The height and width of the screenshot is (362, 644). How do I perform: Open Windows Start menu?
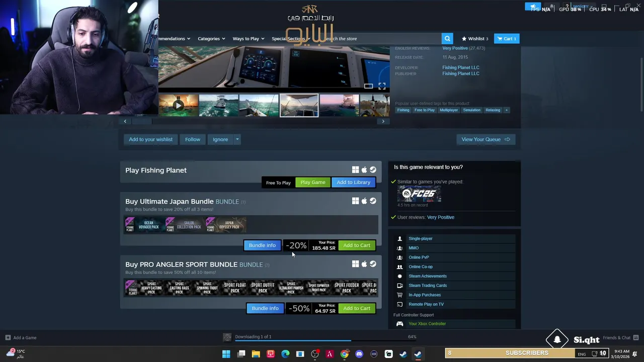(226, 354)
